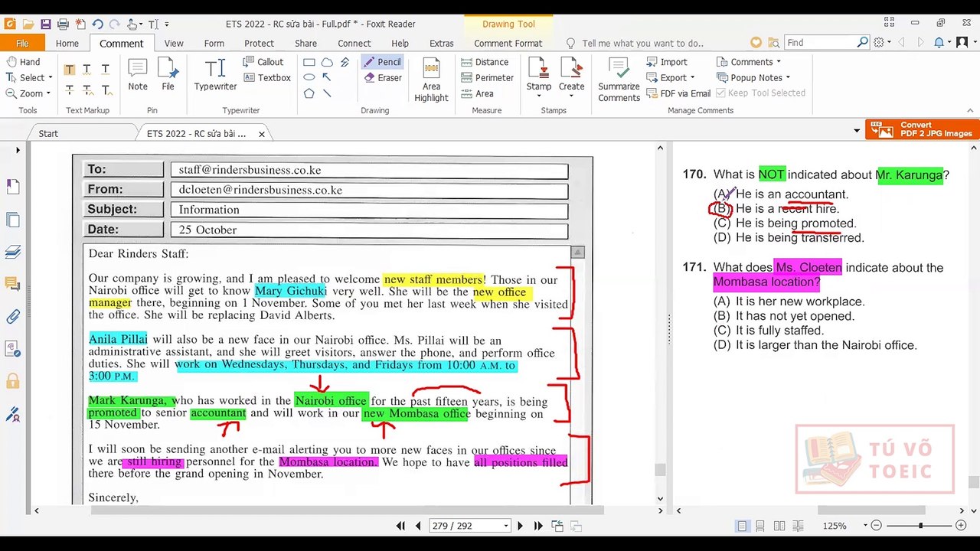Click zoom in plus button in status bar
This screenshot has height=551, width=980.
pos(961,526)
